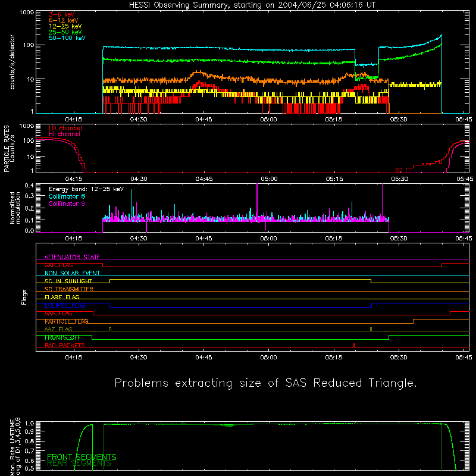The image size is (476, 476).
Task: Select the 25-50 keV legend label
Action: coord(65,32)
